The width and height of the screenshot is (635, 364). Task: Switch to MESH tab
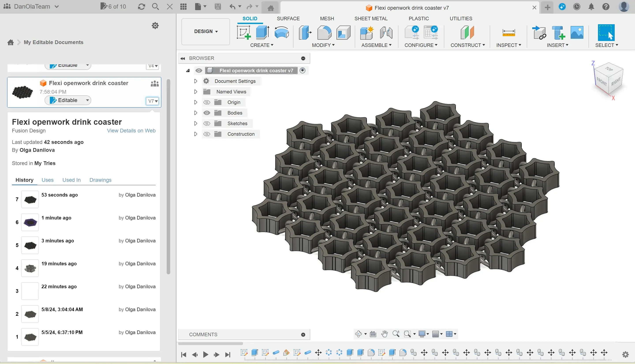pos(327,19)
